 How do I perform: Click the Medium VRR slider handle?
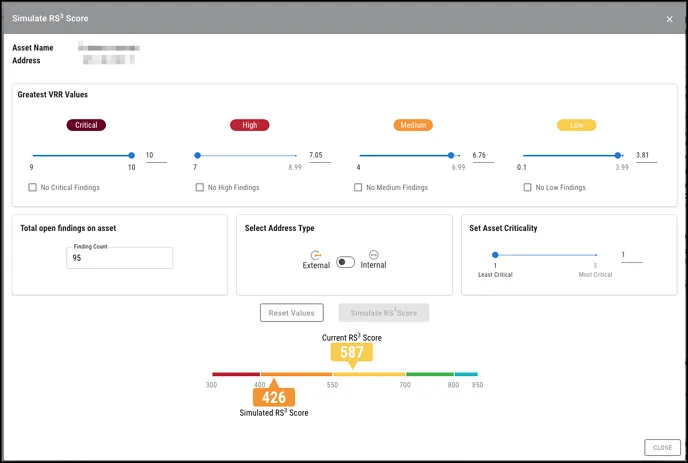tap(451, 155)
